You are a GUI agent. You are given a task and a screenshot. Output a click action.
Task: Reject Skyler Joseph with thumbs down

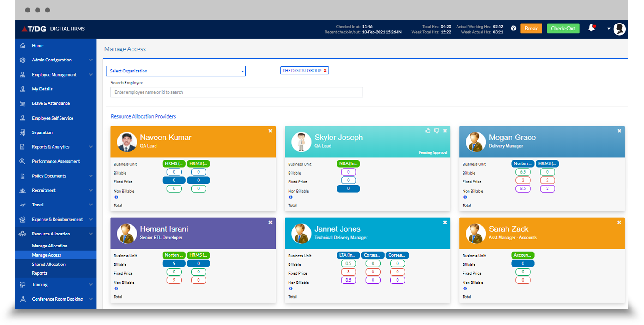click(436, 131)
